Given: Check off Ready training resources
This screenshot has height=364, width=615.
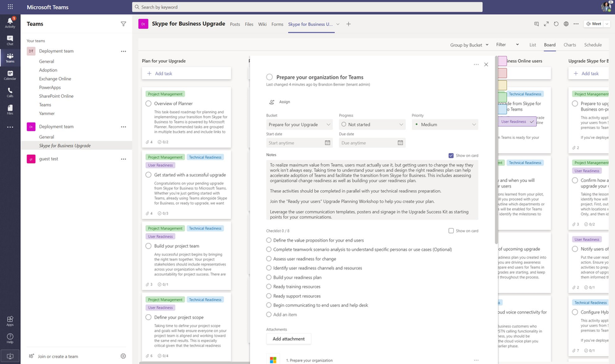Looking at the screenshot, I should [268, 287].
